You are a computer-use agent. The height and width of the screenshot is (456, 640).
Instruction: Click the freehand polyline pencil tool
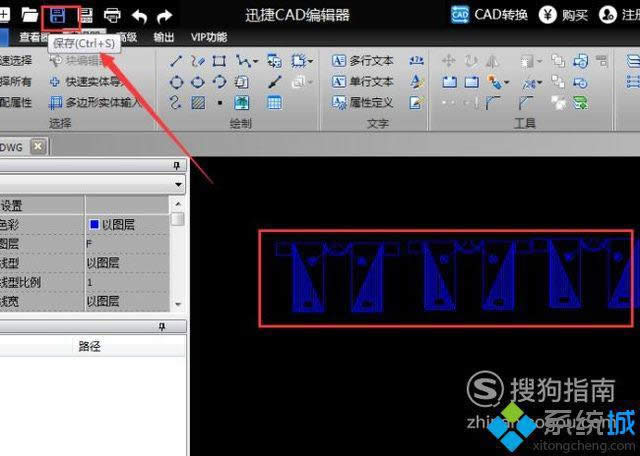(x=198, y=61)
